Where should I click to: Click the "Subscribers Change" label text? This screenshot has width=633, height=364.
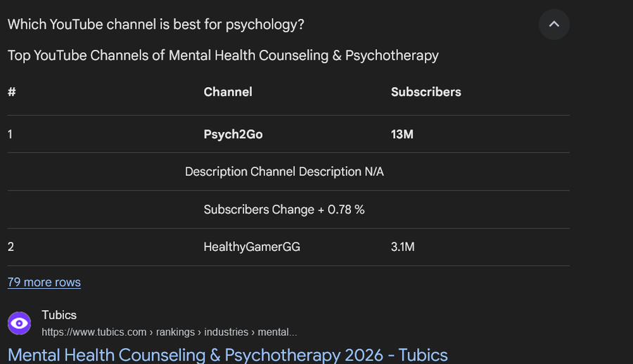[x=259, y=209]
